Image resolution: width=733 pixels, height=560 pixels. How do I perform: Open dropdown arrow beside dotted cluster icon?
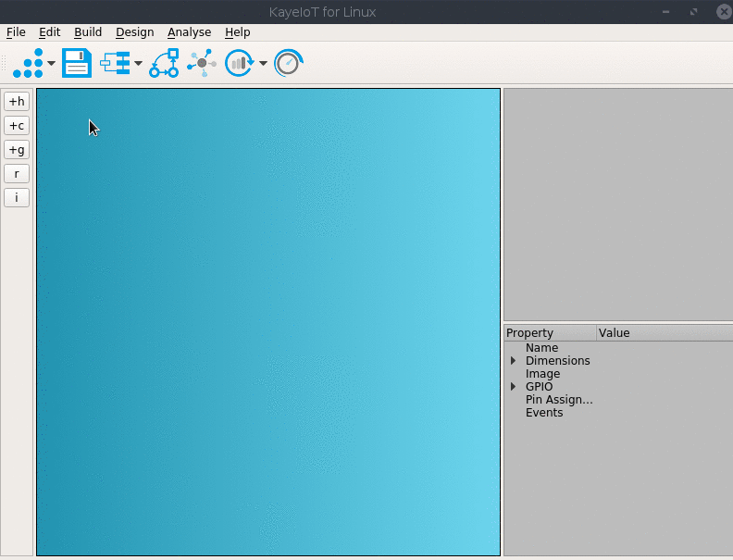(52, 63)
